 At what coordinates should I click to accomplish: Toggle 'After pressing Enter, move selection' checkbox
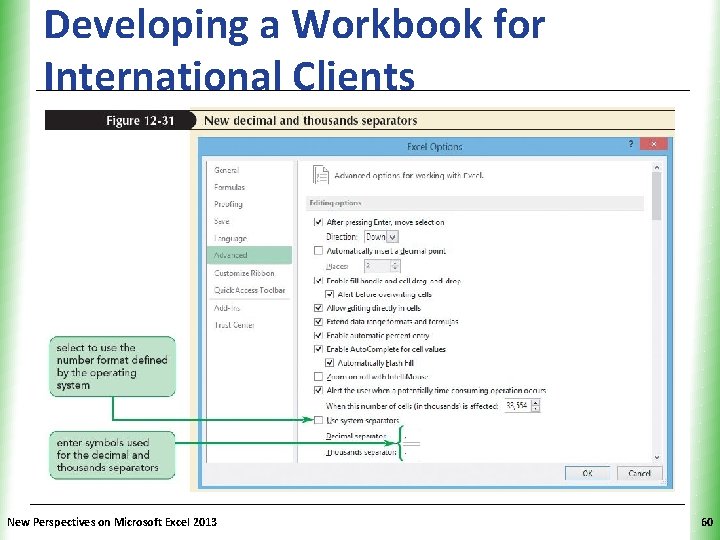click(318, 222)
